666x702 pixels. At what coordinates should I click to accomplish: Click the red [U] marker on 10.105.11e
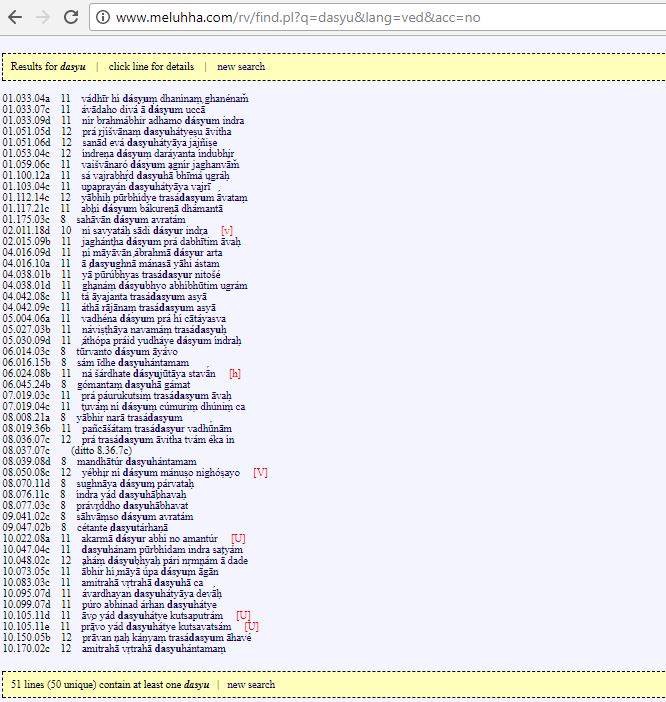[252, 626]
